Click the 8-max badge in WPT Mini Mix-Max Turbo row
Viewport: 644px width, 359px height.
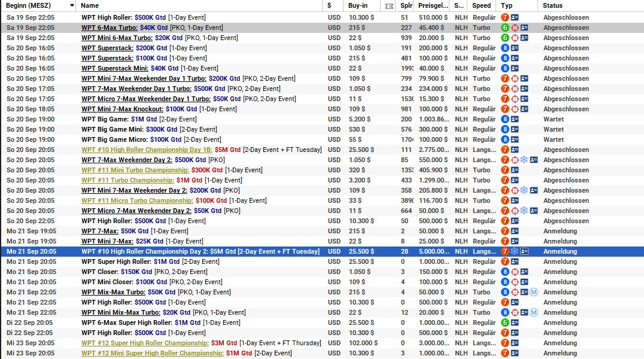(505, 312)
